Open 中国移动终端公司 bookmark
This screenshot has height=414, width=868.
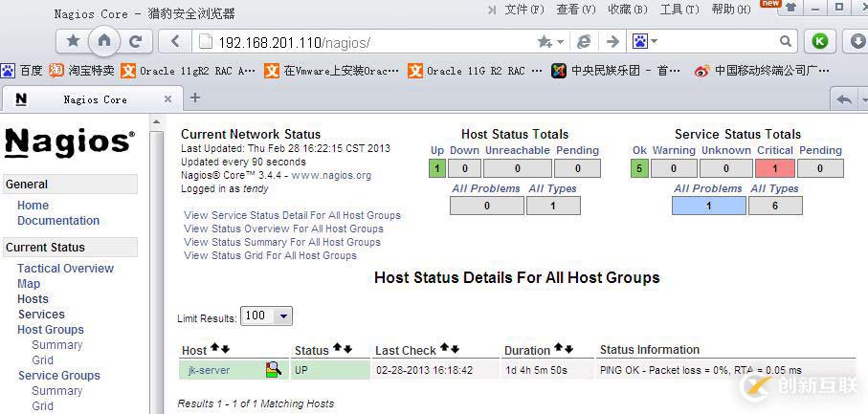(x=762, y=70)
